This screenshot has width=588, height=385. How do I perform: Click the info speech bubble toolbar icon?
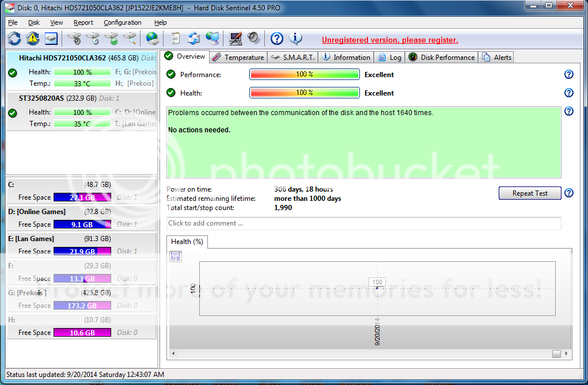(295, 39)
